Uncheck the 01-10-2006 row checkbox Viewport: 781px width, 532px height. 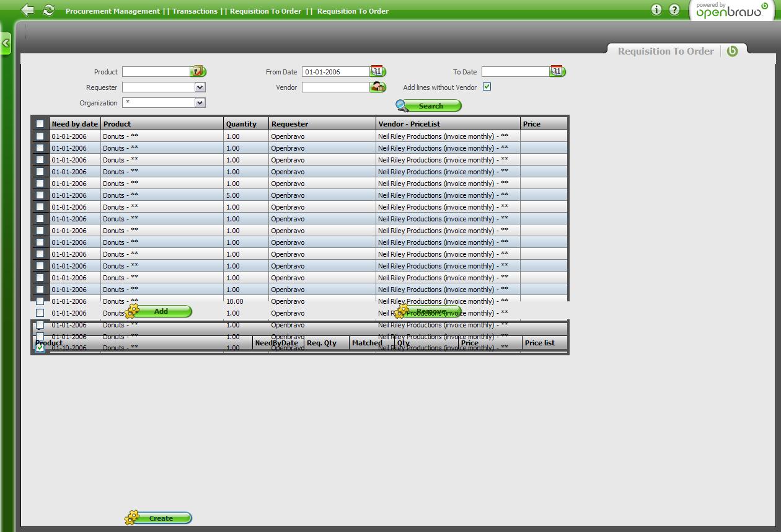coord(40,348)
